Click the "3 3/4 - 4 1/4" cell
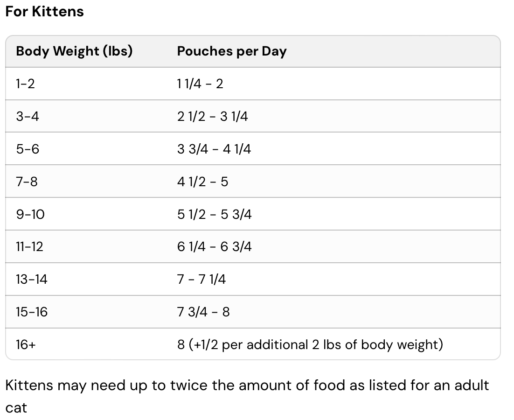Viewport: 514px width, 420px height. click(214, 149)
